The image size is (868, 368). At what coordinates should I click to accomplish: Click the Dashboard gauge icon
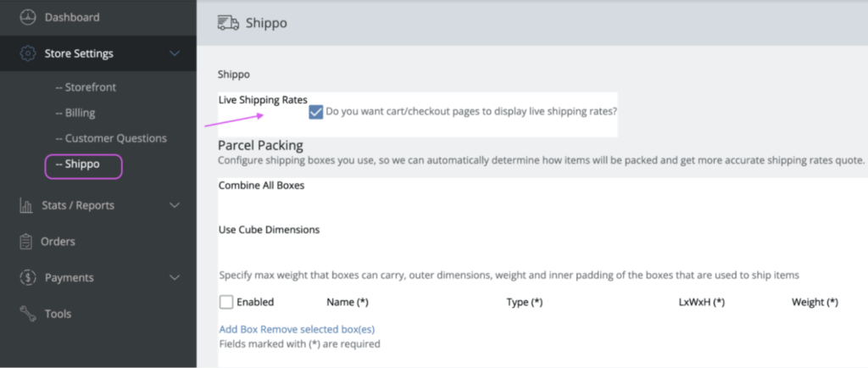[x=27, y=17]
